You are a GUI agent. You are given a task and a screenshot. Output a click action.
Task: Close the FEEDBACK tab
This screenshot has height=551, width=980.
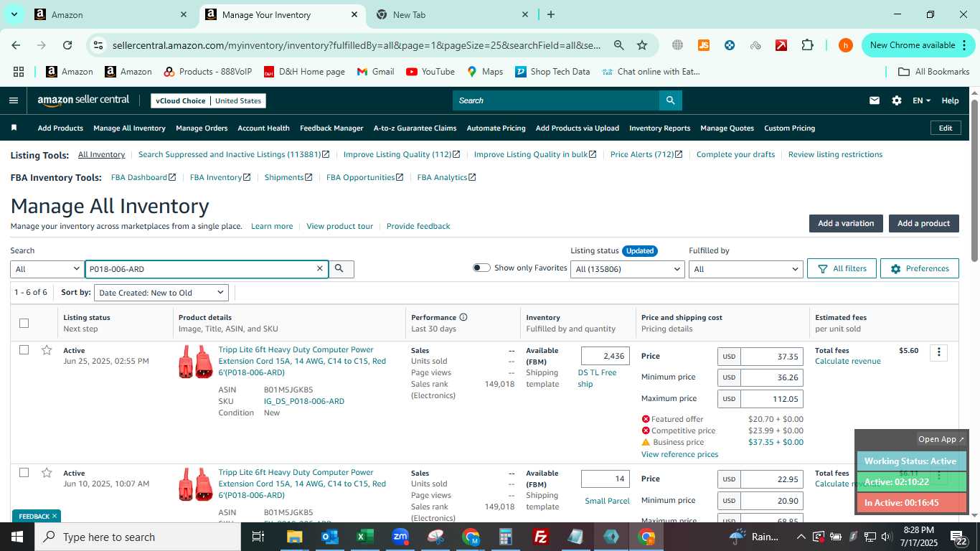pyautogui.click(x=54, y=516)
